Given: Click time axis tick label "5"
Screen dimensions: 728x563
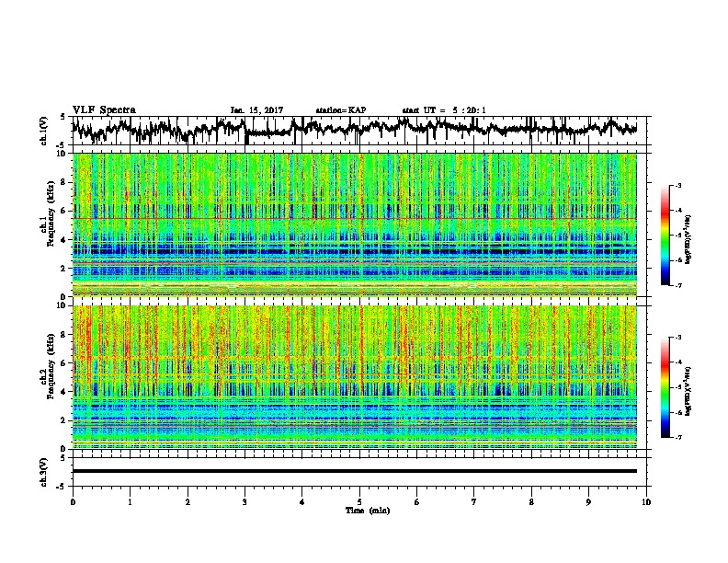Looking at the screenshot, I should tap(359, 502).
